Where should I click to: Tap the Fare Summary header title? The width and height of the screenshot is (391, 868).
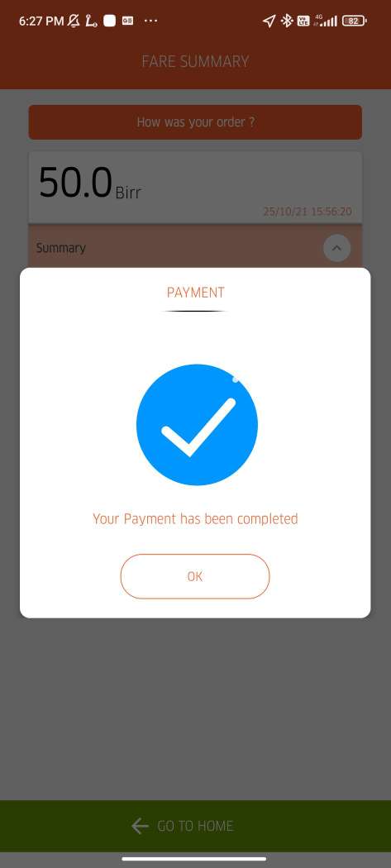195,61
